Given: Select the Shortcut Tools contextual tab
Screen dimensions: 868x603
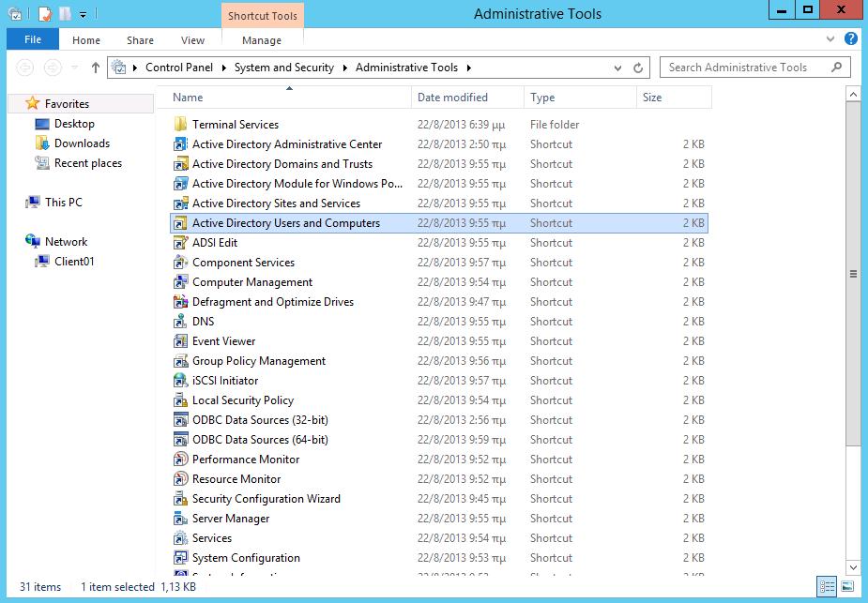Looking at the screenshot, I should (x=263, y=16).
